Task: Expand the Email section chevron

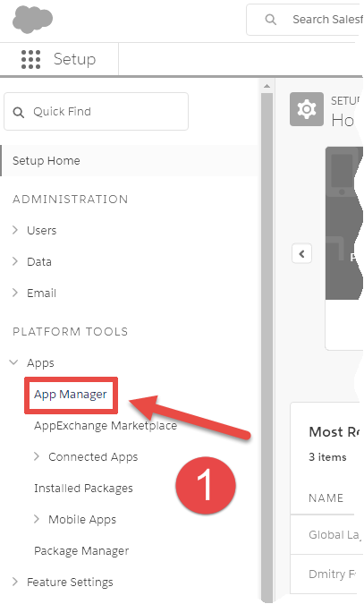Action: pos(15,293)
